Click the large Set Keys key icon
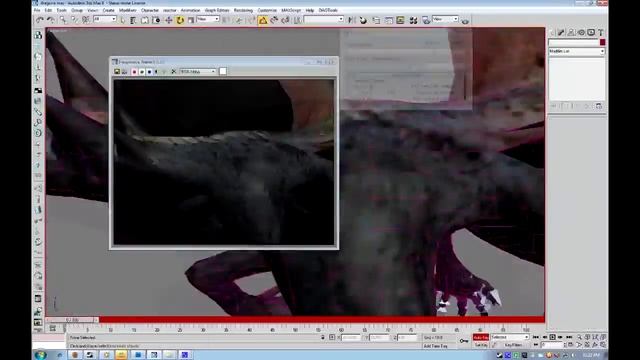This screenshot has height=360, width=640. 464,341
